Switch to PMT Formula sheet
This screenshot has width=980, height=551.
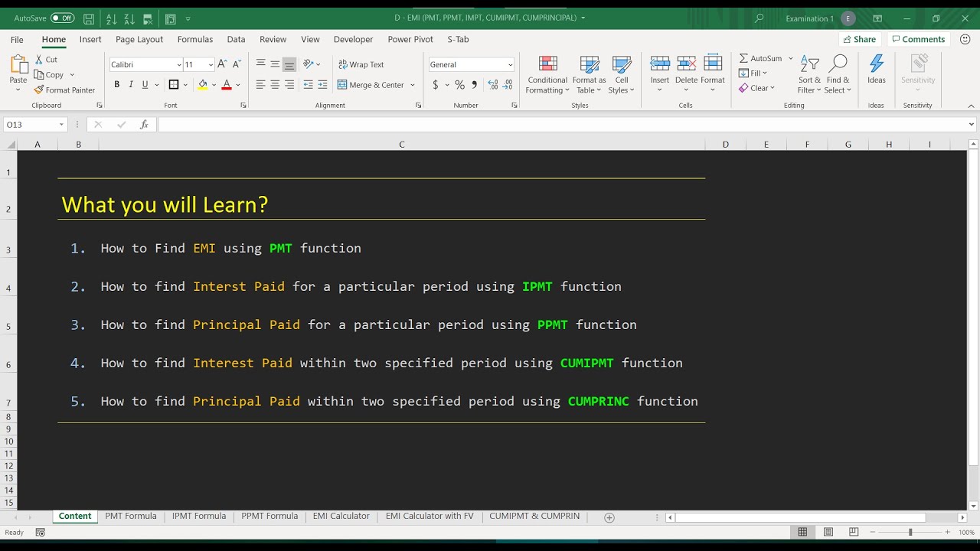tap(131, 516)
